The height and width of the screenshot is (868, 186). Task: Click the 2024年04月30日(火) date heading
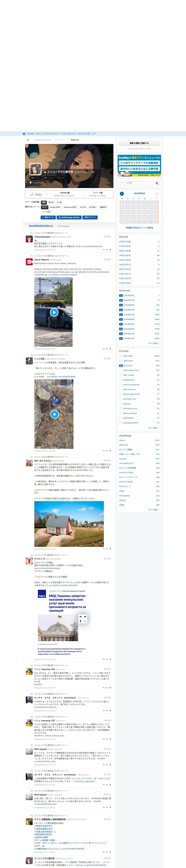pos(41,226)
